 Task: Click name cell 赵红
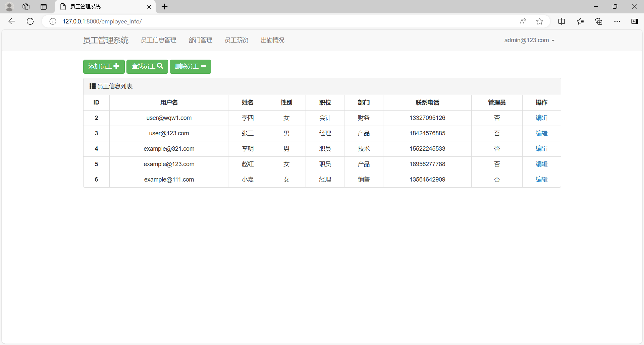click(x=248, y=164)
